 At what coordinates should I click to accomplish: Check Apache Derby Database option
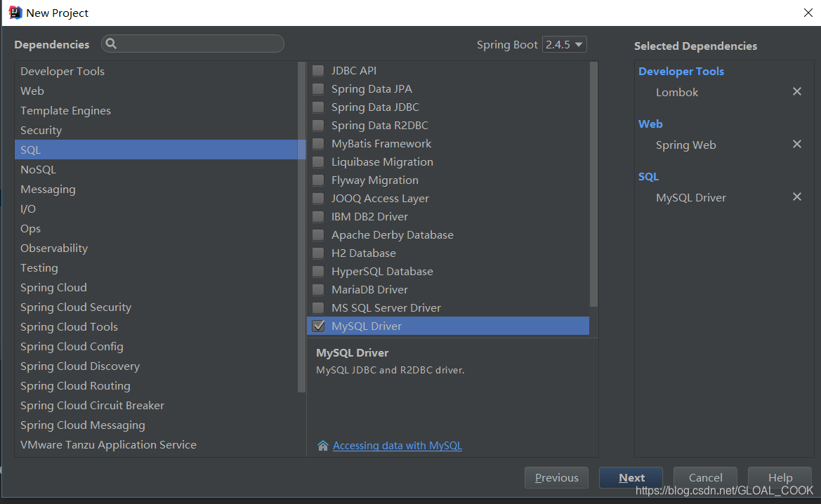(318, 235)
